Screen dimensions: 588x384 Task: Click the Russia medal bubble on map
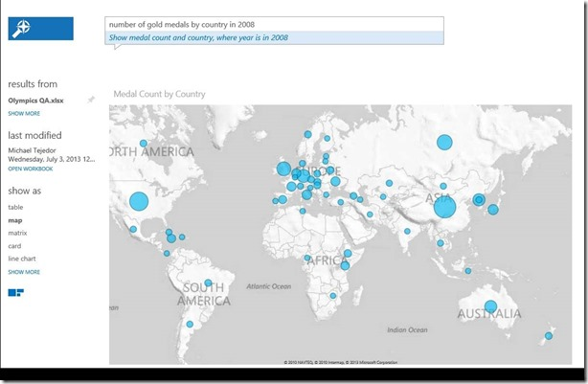[x=444, y=143]
